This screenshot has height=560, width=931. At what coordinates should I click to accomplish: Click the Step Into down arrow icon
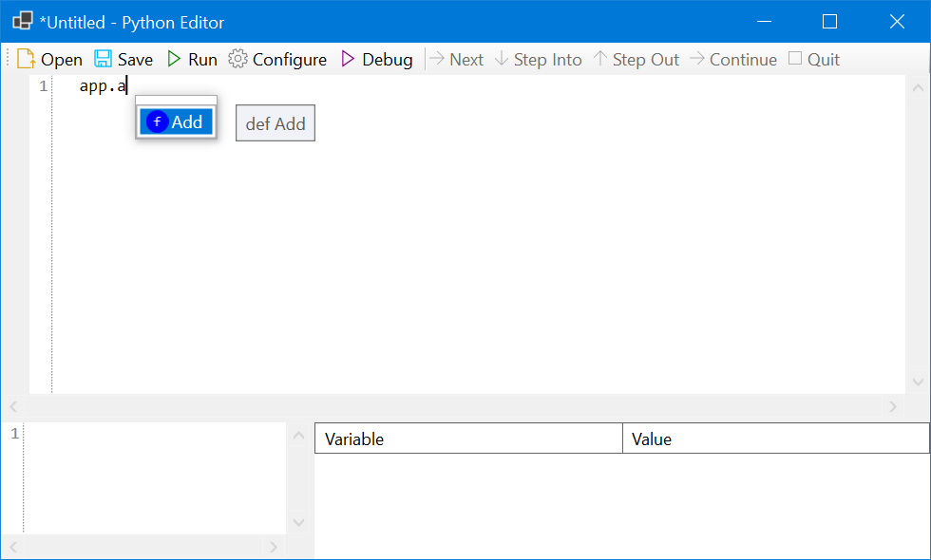tap(502, 58)
